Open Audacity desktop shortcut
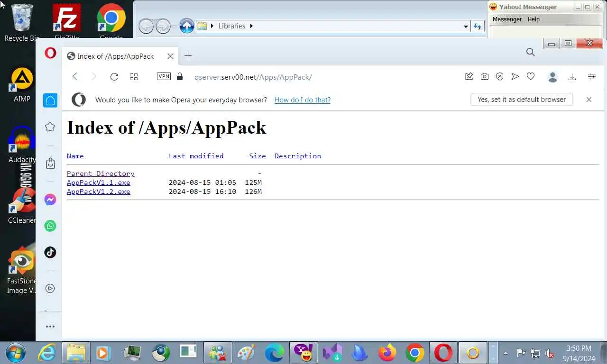Viewport: 607px width, 364px height. click(22, 145)
